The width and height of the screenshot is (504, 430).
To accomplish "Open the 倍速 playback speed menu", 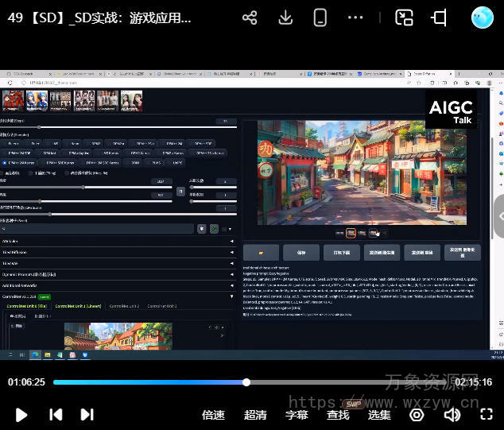I will (x=213, y=414).
